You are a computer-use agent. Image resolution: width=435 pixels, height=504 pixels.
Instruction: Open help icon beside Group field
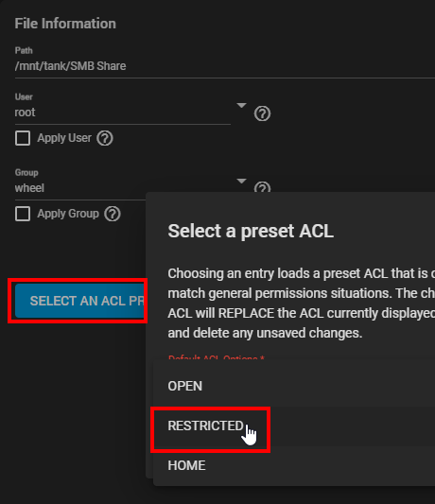262,187
